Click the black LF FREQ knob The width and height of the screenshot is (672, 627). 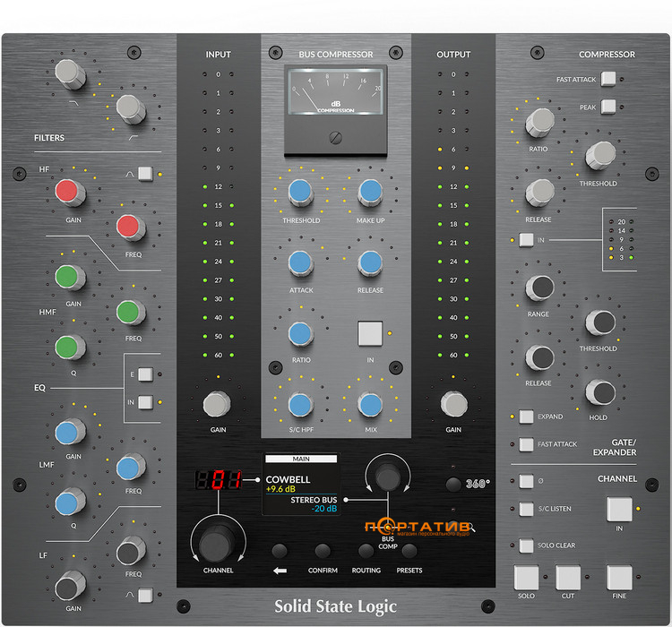pyautogui.click(x=130, y=552)
